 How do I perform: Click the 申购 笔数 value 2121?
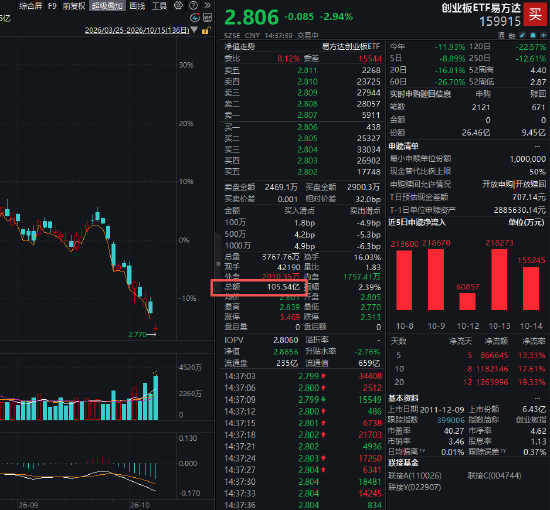click(481, 107)
